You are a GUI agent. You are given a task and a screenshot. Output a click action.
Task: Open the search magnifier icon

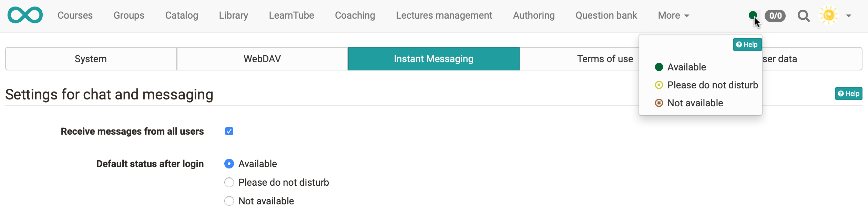pos(804,16)
